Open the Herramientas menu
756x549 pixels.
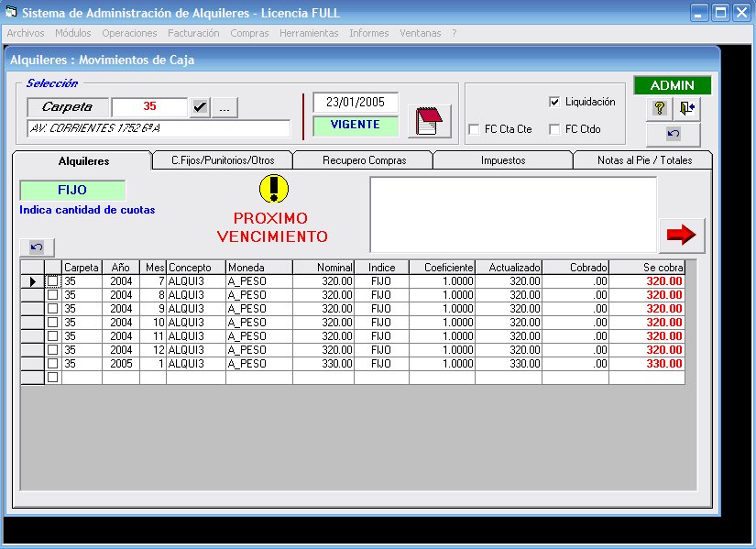point(309,33)
